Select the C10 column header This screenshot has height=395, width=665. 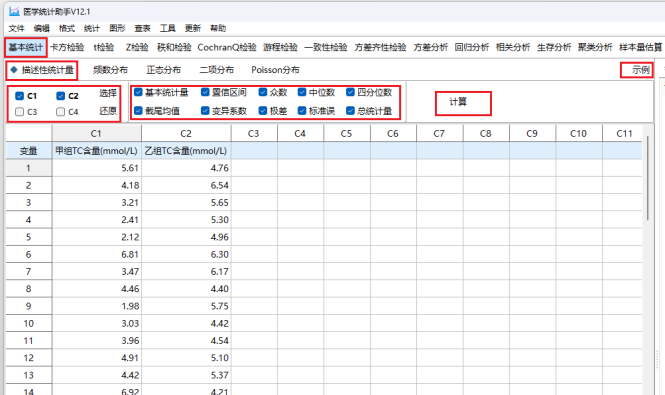578,134
